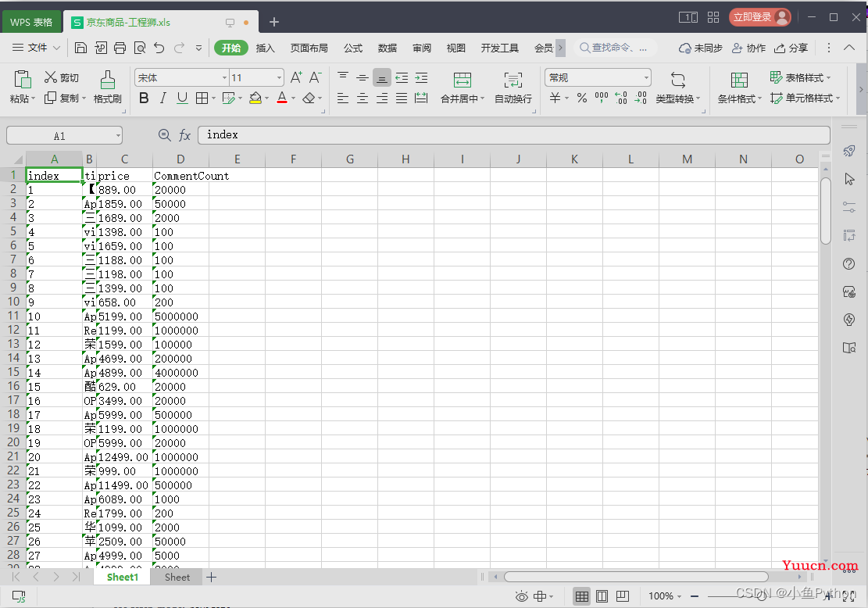Click the 查找命令 search box
Viewport: 868px width, 608px height.
[x=615, y=48]
